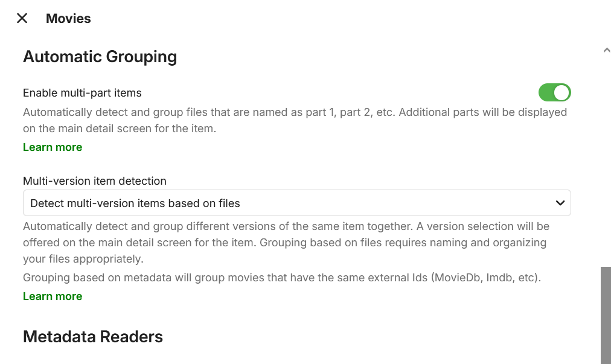
Task: Click the Metadata Readers section heading
Action: (x=93, y=337)
